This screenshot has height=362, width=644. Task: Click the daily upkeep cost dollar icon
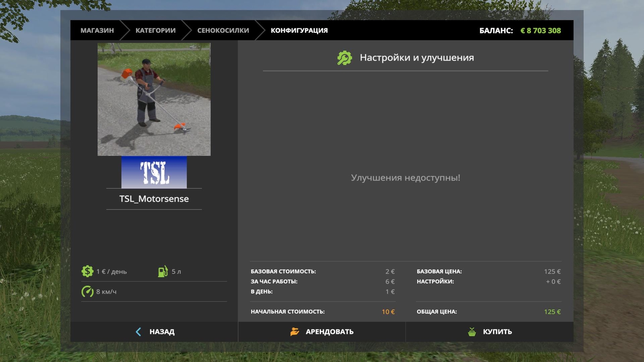[87, 271]
